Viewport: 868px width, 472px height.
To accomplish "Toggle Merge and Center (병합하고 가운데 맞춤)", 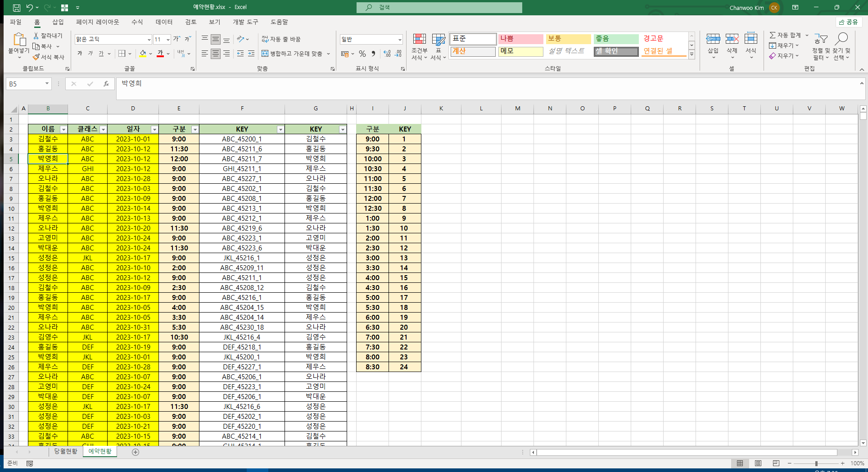I will [292, 54].
